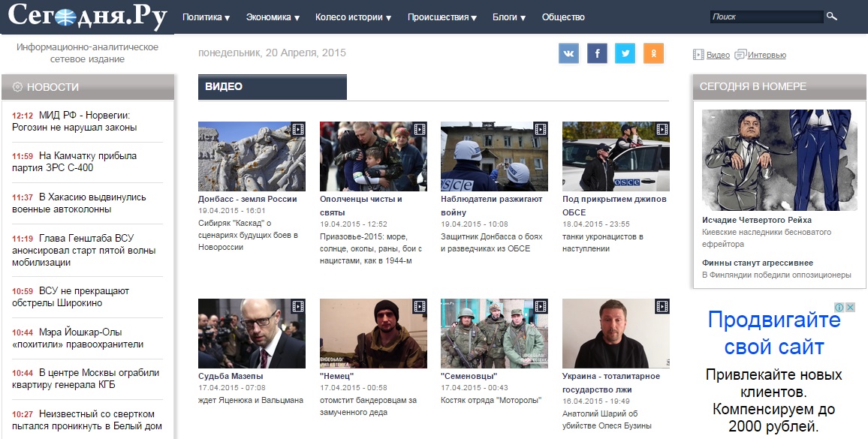The width and height of the screenshot is (868, 439).
Task: Select the ВИДЕО section tab
Action: (x=273, y=87)
